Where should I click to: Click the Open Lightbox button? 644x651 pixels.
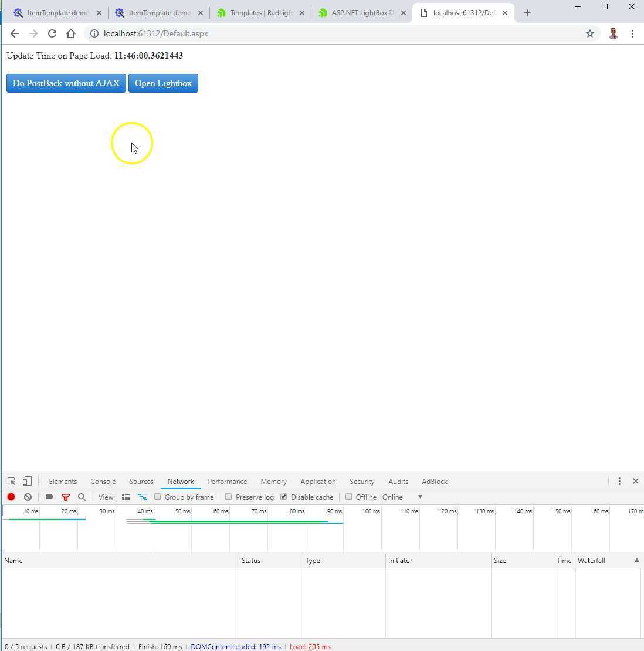tap(163, 83)
